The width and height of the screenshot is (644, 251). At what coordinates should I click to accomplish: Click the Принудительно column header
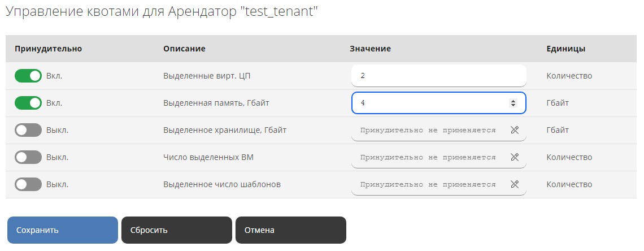click(x=49, y=49)
